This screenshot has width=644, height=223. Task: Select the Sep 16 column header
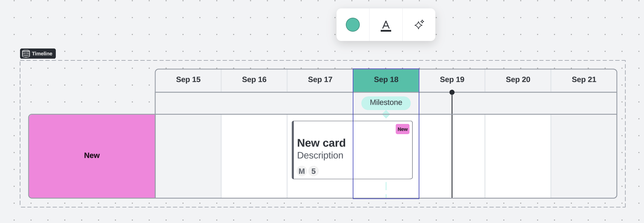(x=254, y=80)
